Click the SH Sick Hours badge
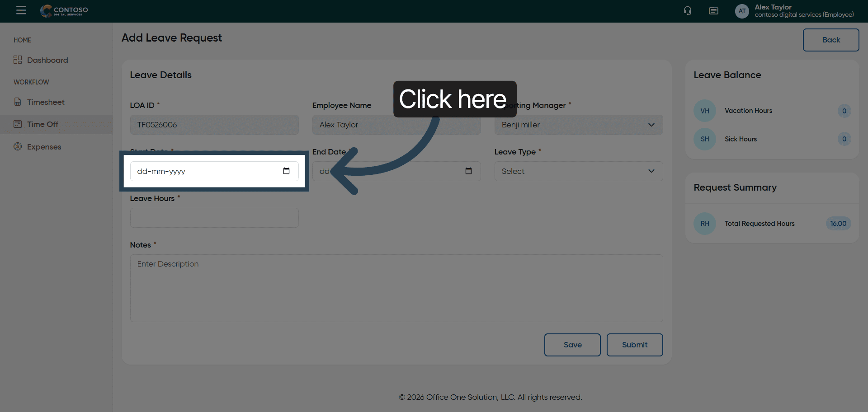This screenshot has width=868, height=412. (704, 139)
